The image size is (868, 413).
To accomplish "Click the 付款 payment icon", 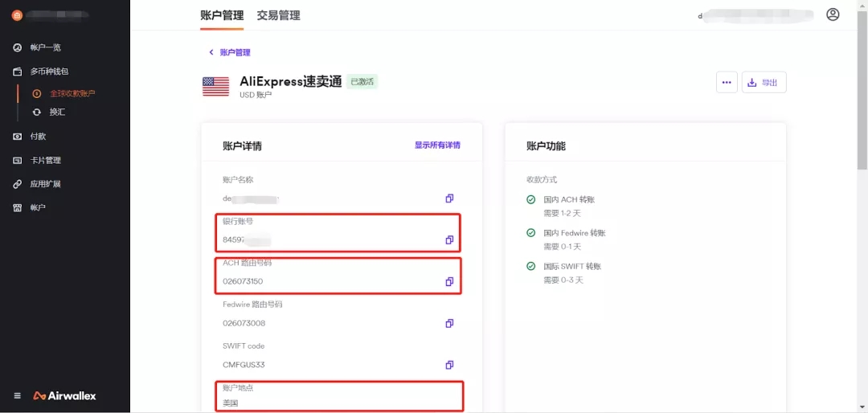I will point(17,136).
